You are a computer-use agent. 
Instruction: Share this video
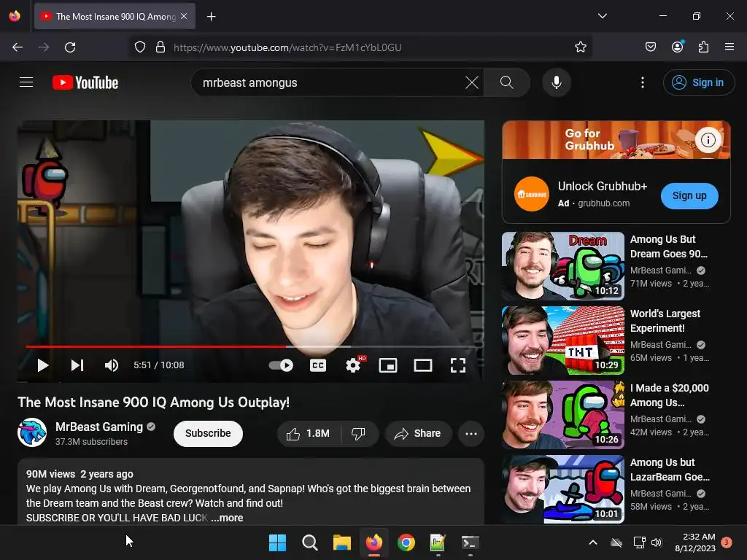coord(418,433)
